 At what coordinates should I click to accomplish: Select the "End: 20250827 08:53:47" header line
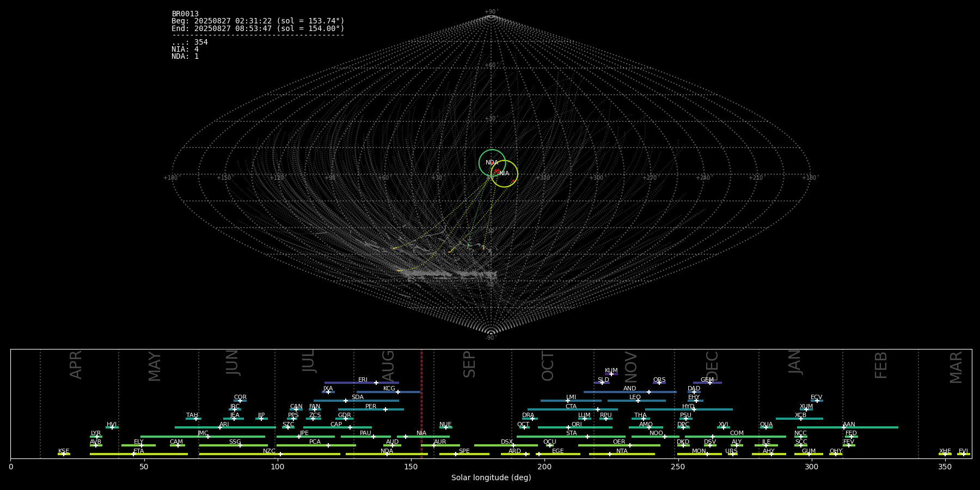(x=258, y=28)
